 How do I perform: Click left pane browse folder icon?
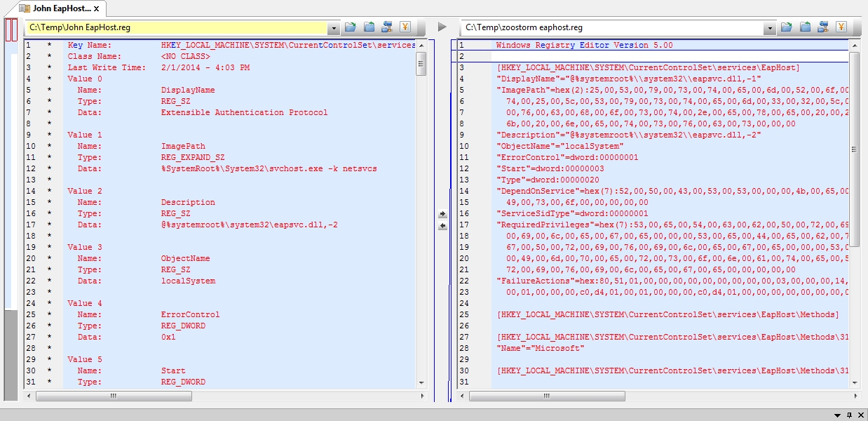click(x=369, y=27)
